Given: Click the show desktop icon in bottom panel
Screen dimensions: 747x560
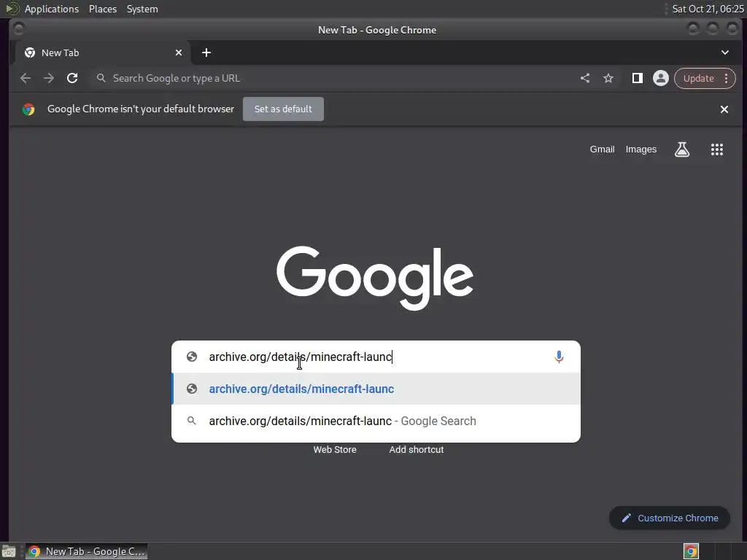Looking at the screenshot, I should (x=9, y=551).
